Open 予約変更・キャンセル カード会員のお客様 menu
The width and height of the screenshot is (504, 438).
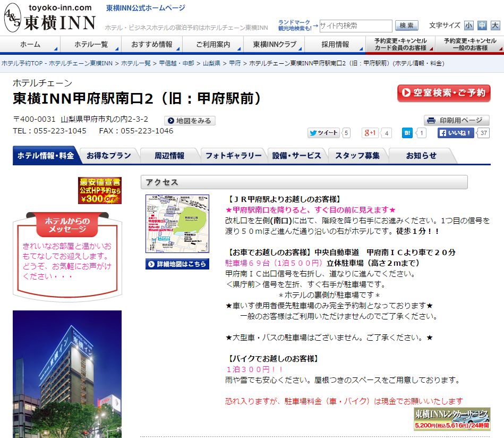400,45
